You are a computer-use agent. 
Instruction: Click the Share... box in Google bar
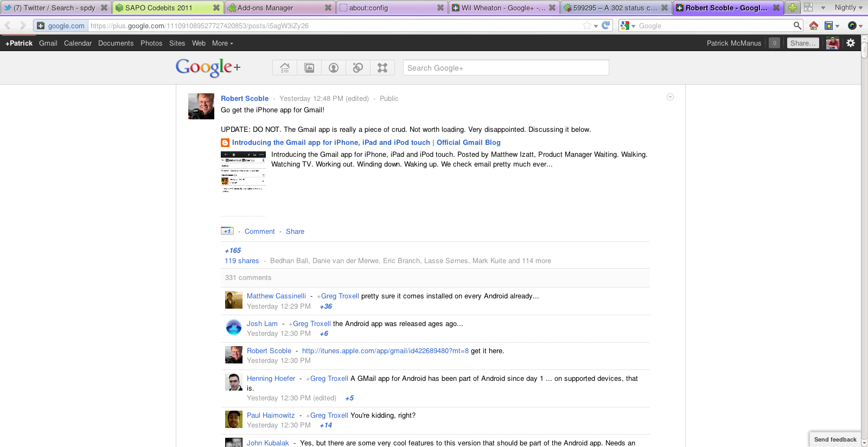pyautogui.click(x=803, y=43)
